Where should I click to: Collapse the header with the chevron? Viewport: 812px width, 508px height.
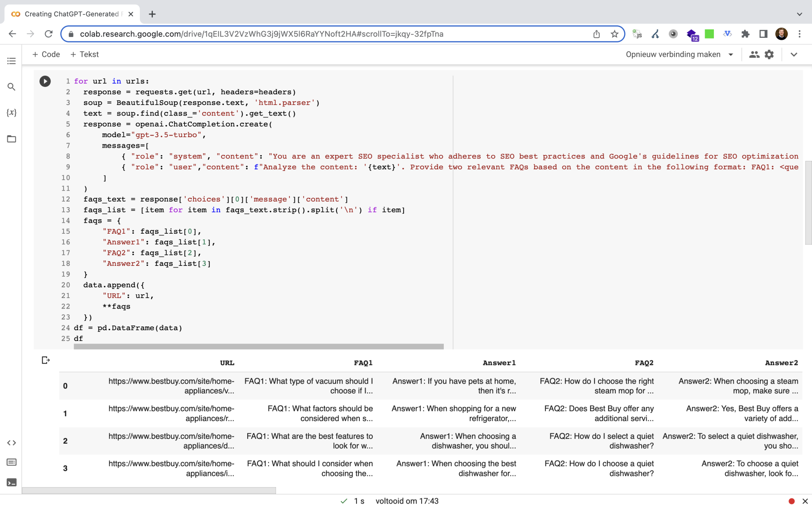pos(794,54)
